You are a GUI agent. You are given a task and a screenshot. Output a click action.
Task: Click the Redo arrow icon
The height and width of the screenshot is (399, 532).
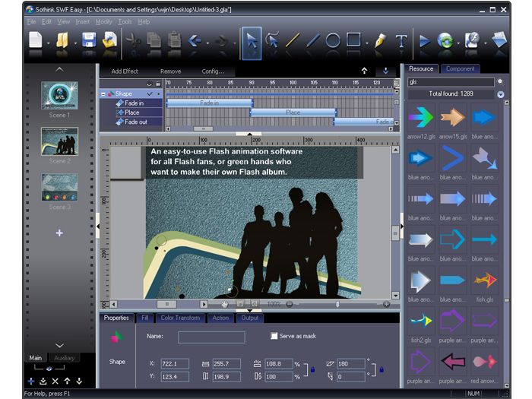tap(222, 41)
